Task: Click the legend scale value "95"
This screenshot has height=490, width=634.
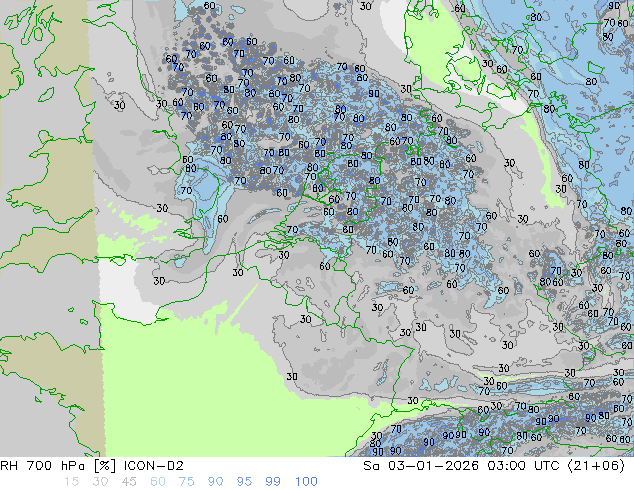Action: pos(244,482)
